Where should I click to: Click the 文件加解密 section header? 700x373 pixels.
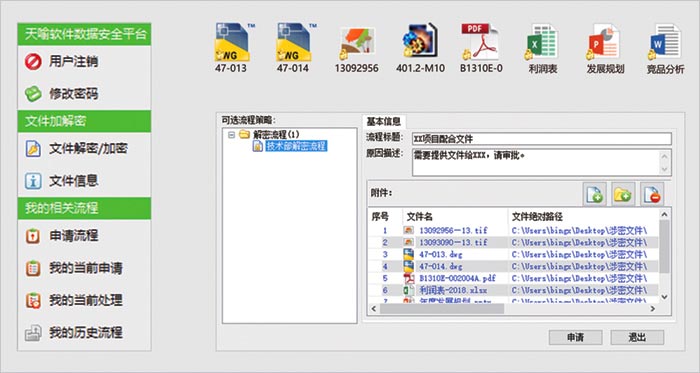[84, 121]
